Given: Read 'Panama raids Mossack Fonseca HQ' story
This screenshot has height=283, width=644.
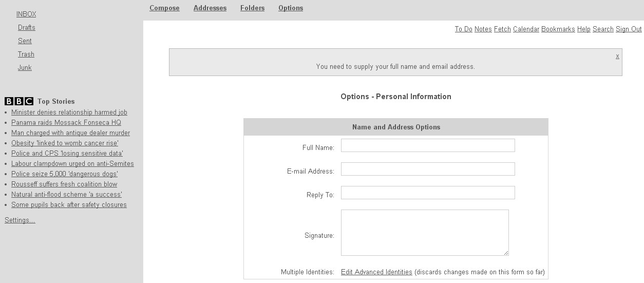Looking at the screenshot, I should (66, 123).
